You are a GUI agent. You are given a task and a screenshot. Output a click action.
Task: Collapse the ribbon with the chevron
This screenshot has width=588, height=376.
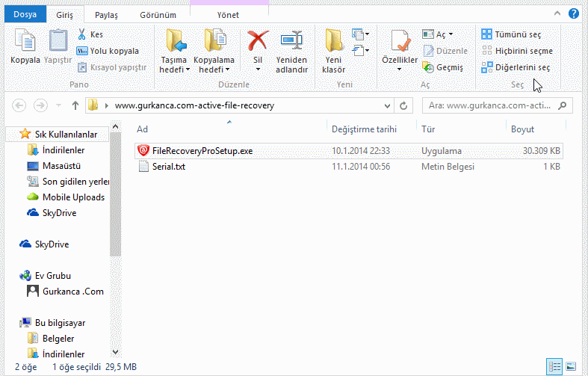[557, 13]
